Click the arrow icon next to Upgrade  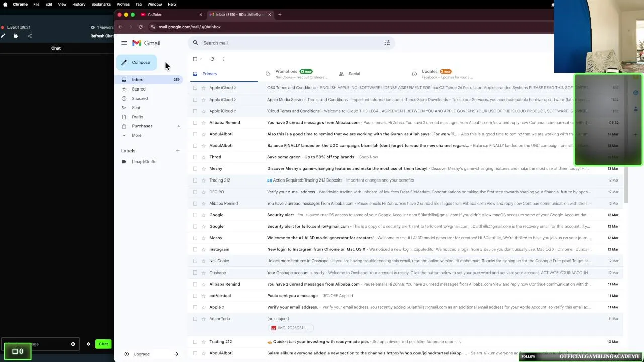(176, 354)
